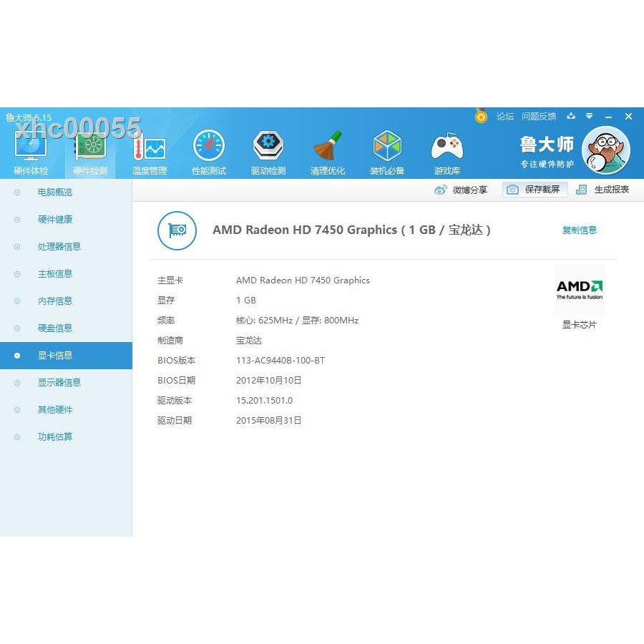This screenshot has height=644, width=644.
Task: Click 生成报表 generate report button
Action: 602,190
